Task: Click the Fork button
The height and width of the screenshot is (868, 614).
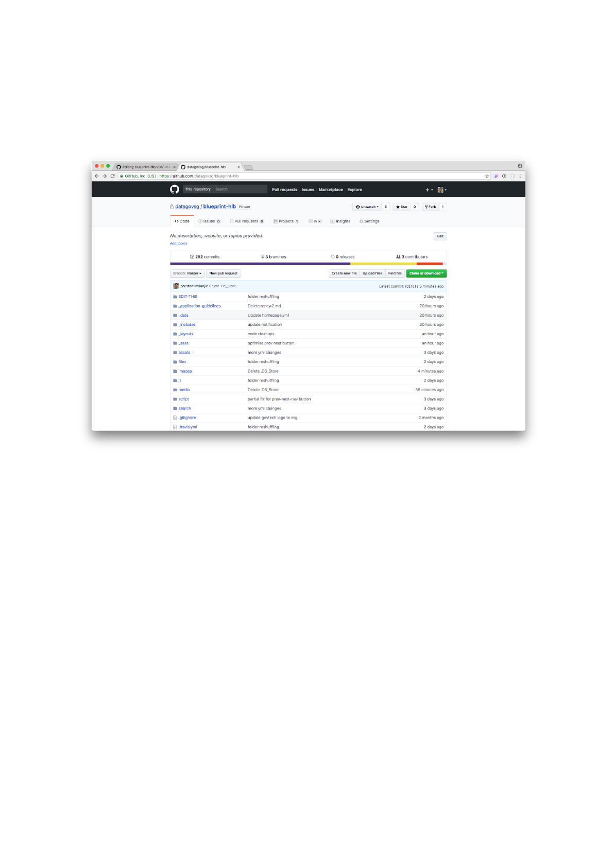Action: [x=430, y=207]
